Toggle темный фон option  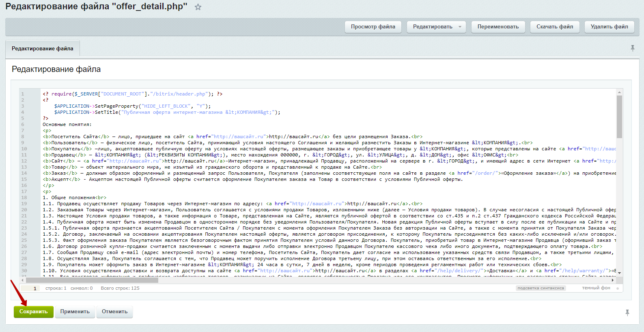[596, 288]
